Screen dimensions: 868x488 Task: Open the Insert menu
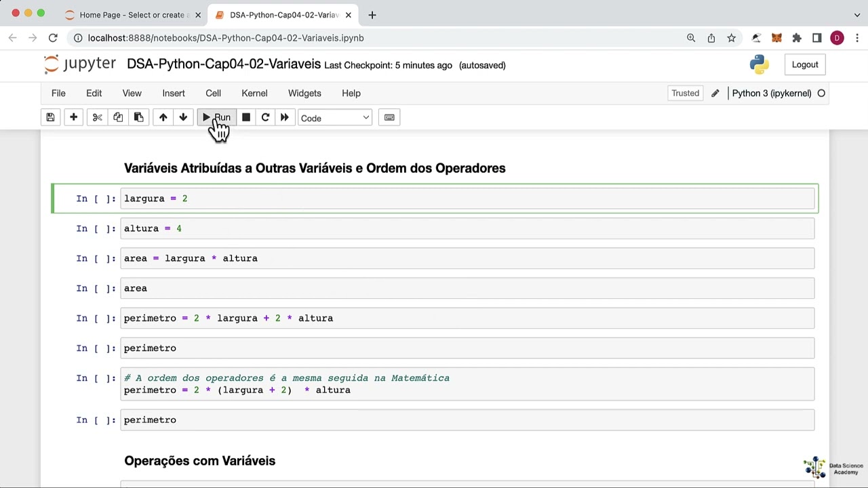point(174,94)
